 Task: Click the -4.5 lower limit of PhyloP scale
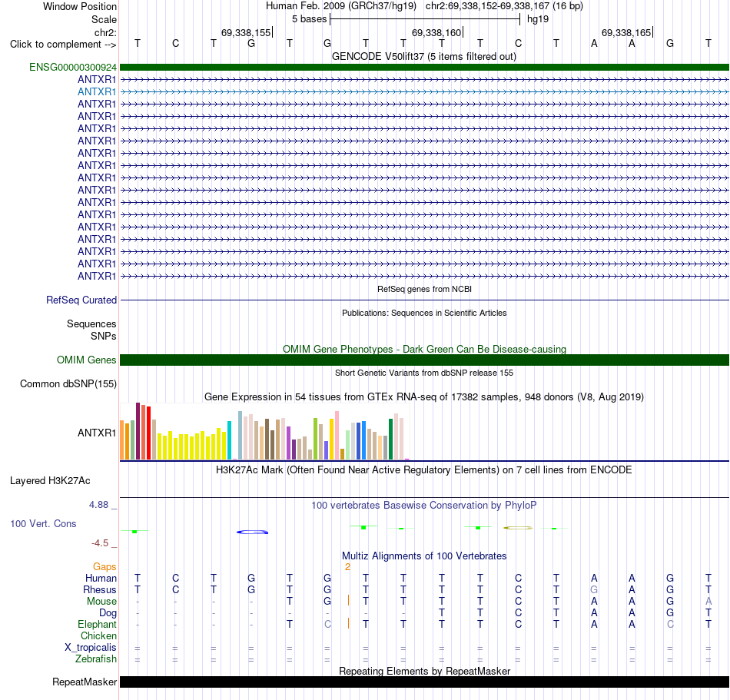(100, 543)
